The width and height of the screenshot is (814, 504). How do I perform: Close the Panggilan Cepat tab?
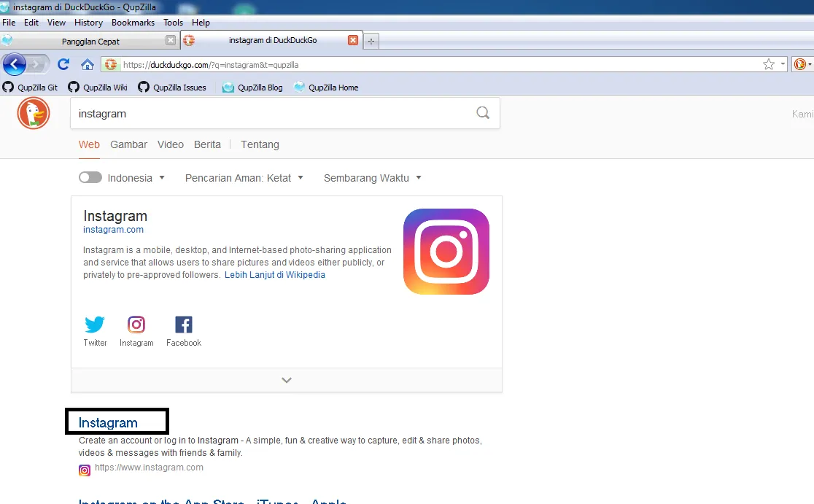170,41
